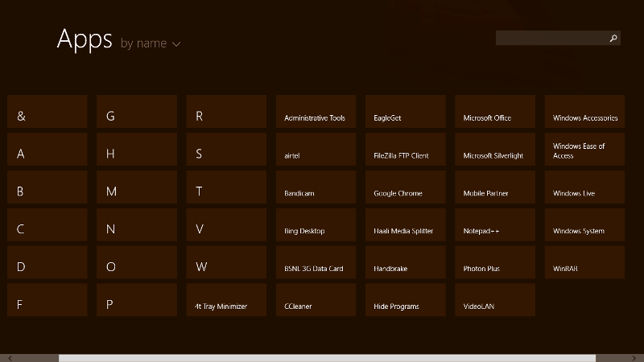Open the FileZilla FTP Client tile

click(406, 150)
